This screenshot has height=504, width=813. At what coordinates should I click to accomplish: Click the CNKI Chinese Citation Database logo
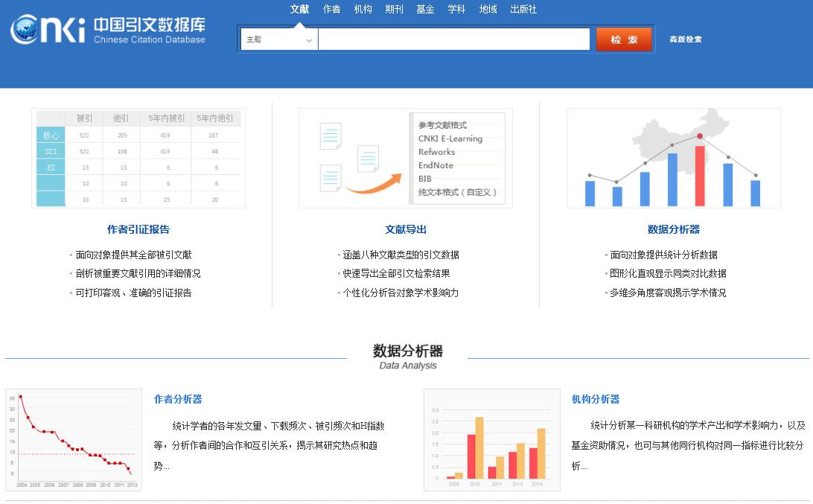coord(107,29)
